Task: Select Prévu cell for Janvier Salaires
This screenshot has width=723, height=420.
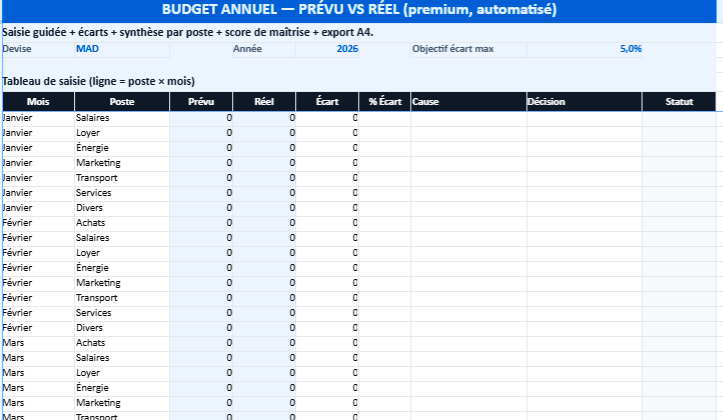Action: coord(201,118)
